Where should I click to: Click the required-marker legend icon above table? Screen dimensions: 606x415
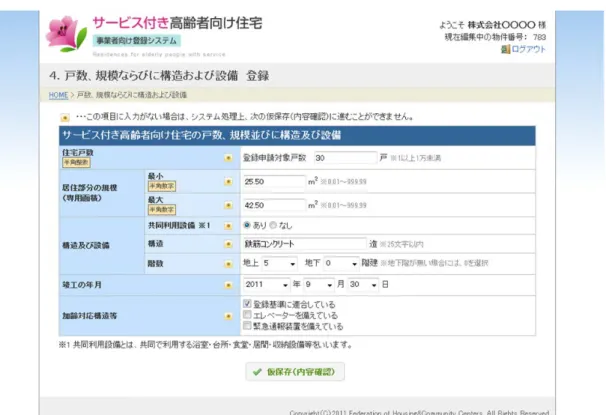tap(65, 117)
